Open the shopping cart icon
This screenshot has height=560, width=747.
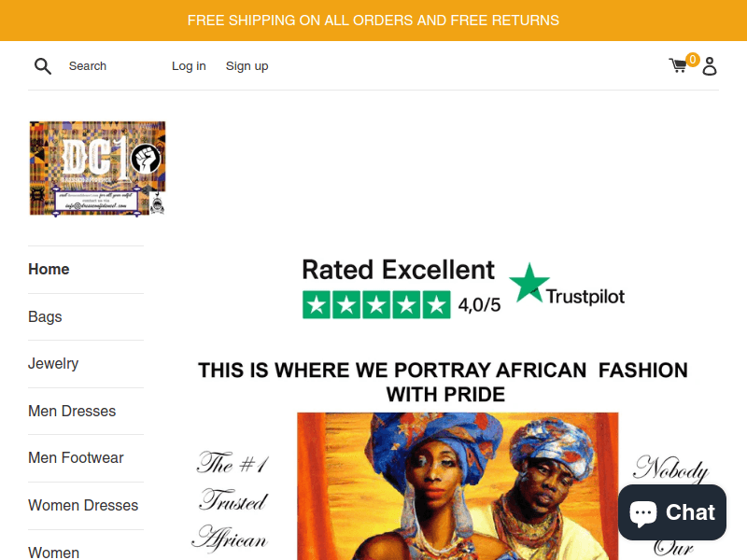tap(678, 65)
